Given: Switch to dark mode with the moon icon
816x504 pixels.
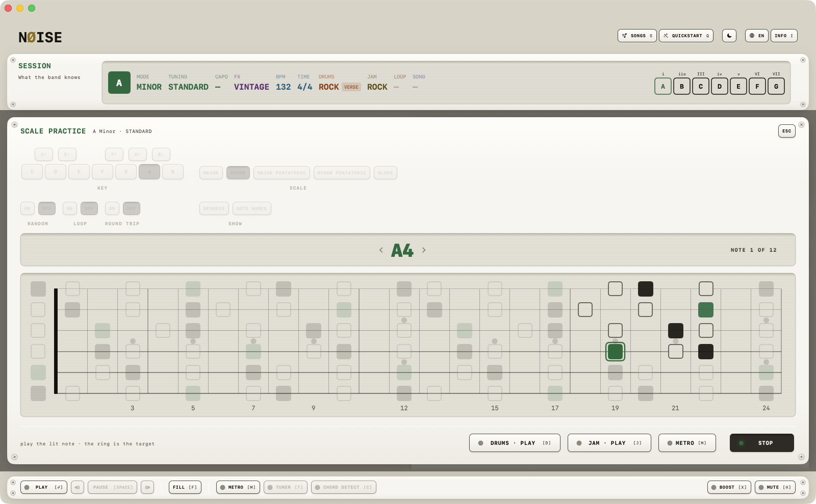Looking at the screenshot, I should (x=729, y=36).
